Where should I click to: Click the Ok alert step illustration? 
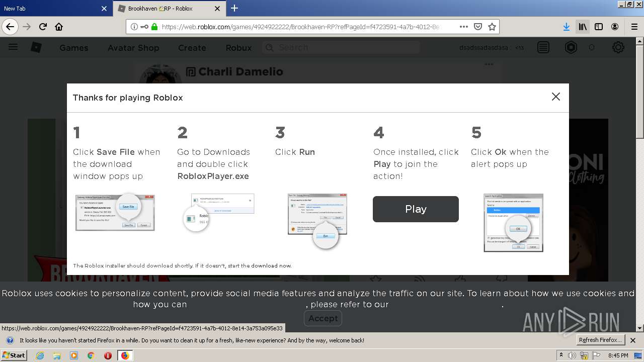click(513, 223)
